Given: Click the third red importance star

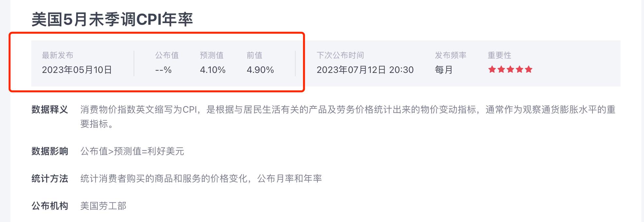Looking at the screenshot, I should (510, 69).
